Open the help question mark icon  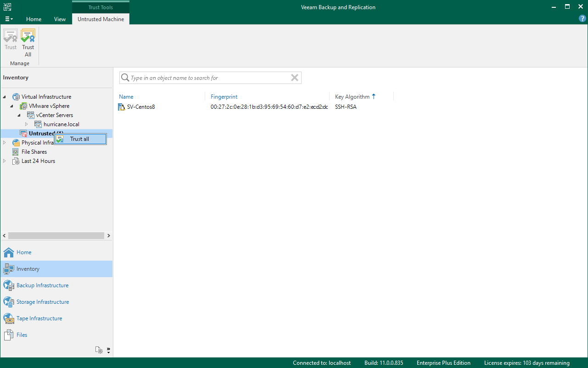tap(582, 19)
